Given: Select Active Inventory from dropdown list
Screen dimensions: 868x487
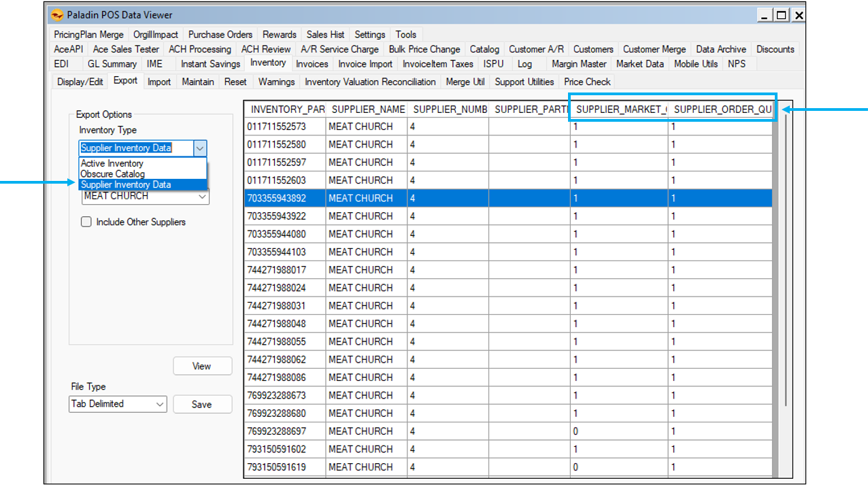Looking at the screenshot, I should pyautogui.click(x=112, y=163).
